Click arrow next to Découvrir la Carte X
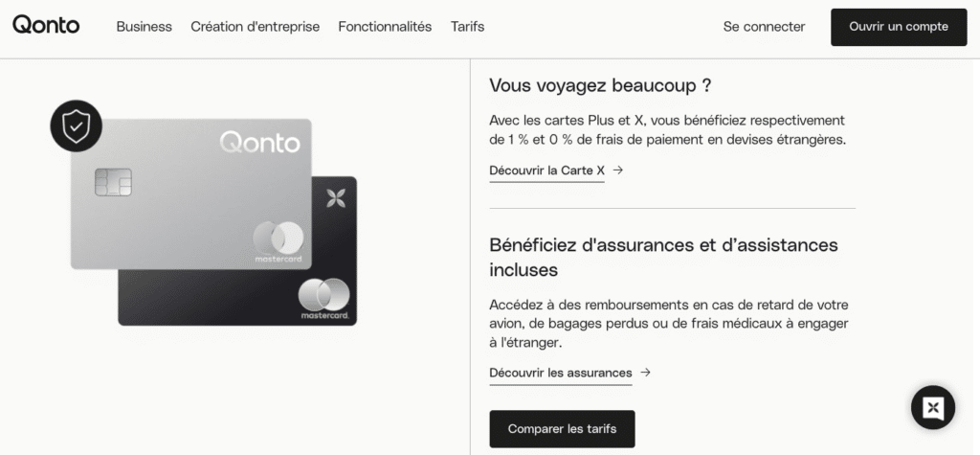 (618, 171)
